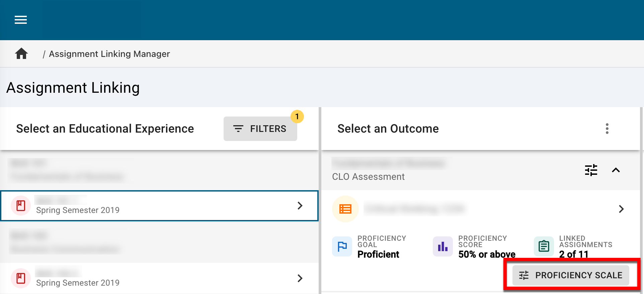Open the hamburger navigation menu
This screenshot has width=644, height=294.
tap(21, 20)
